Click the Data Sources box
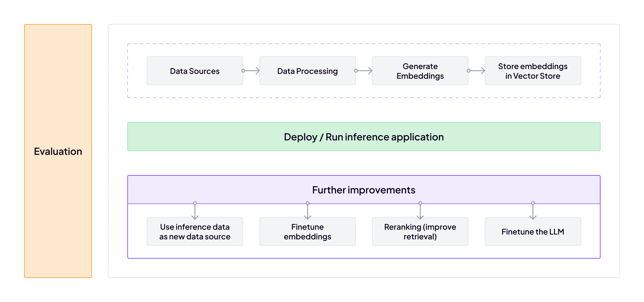644x302 pixels. [194, 71]
